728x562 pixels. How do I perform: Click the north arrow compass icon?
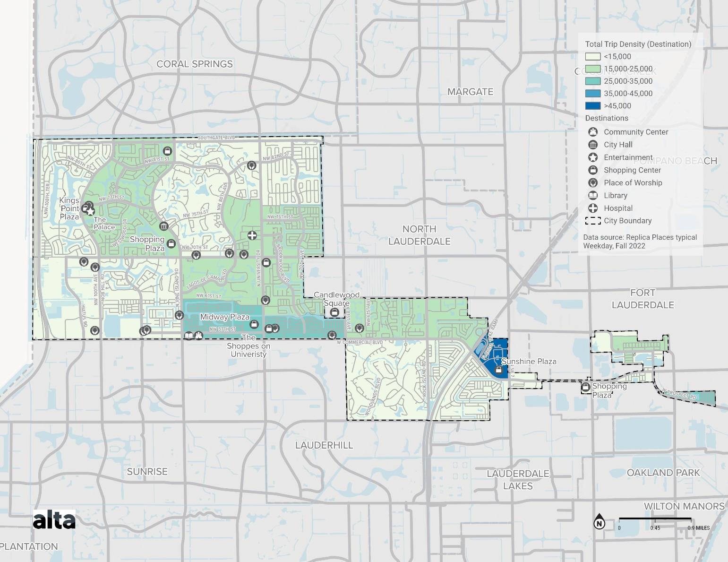pos(599,521)
